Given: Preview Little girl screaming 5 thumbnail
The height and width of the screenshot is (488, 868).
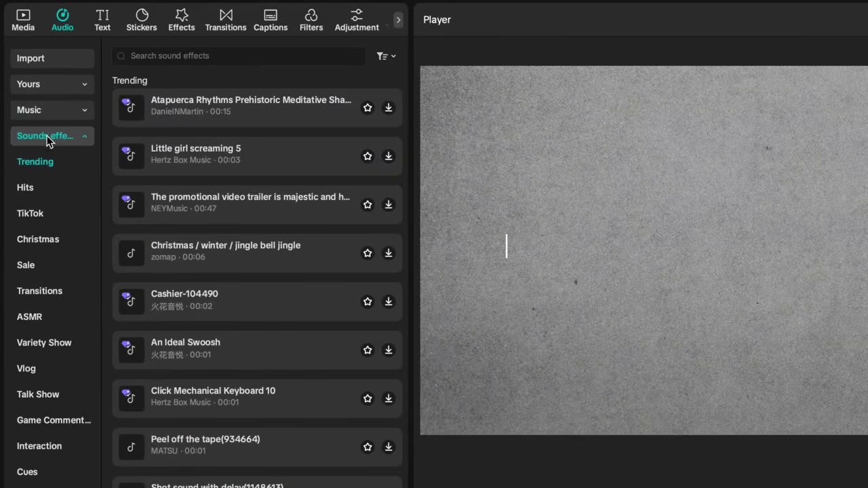Looking at the screenshot, I should 132,156.
